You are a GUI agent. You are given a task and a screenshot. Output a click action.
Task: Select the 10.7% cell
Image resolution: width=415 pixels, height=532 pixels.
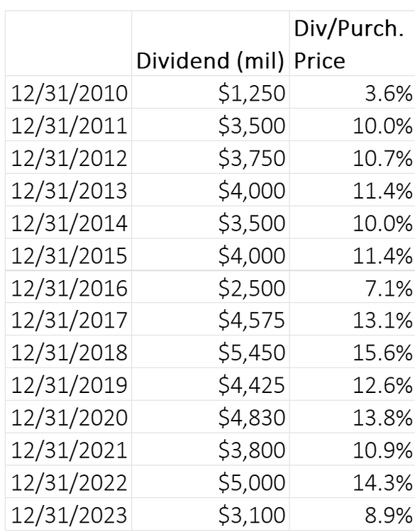point(353,157)
